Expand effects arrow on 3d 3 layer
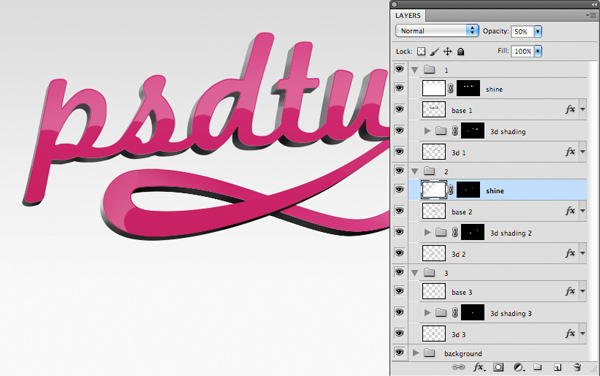The image size is (600, 376). [x=582, y=334]
